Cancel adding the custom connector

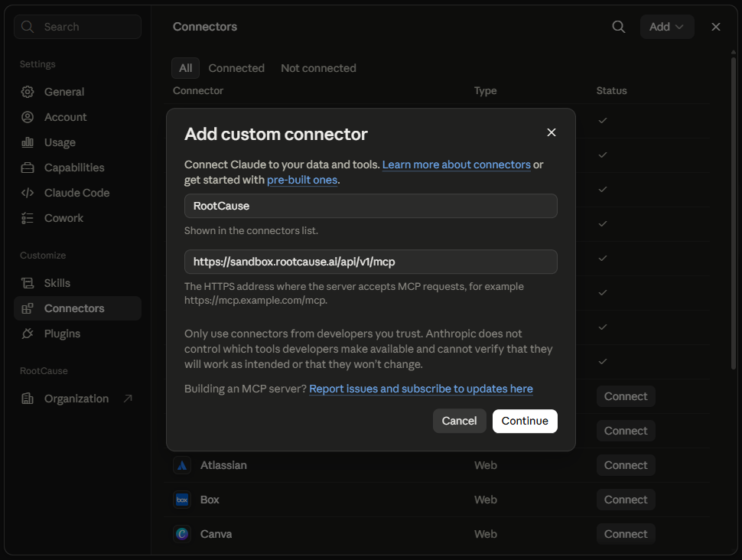[459, 421]
